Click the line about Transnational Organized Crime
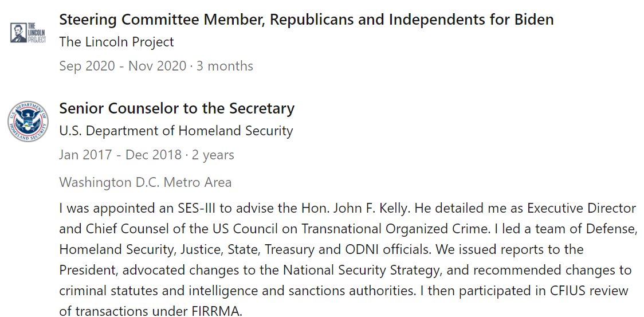 pos(348,229)
